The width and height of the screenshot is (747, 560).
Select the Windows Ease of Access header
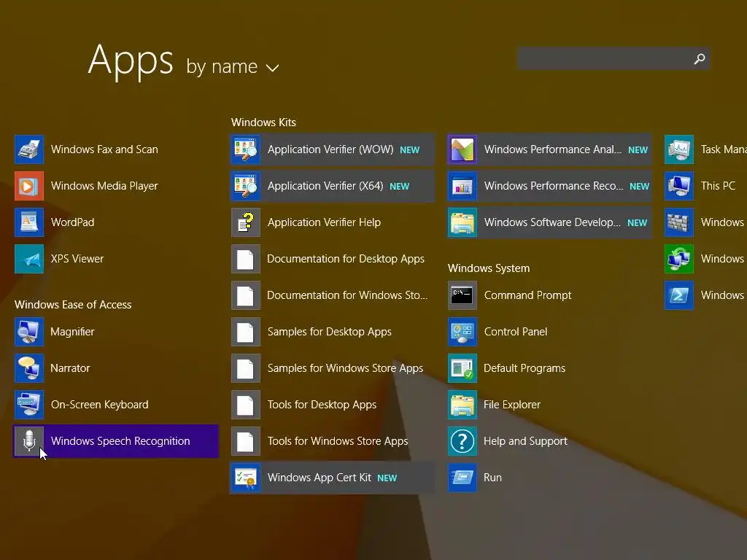73,305
